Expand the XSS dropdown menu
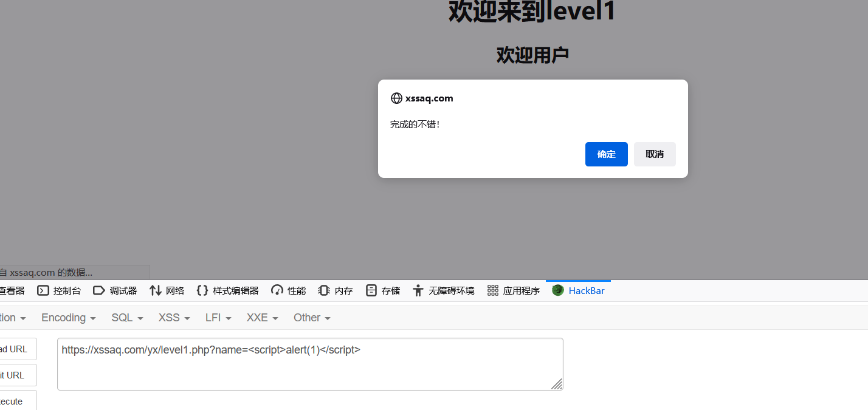The width and height of the screenshot is (868, 410). click(174, 318)
